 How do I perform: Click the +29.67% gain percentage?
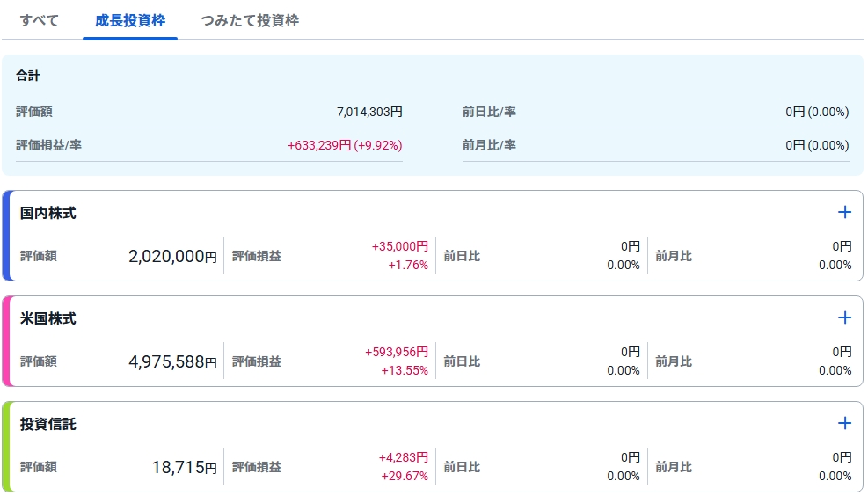[405, 476]
